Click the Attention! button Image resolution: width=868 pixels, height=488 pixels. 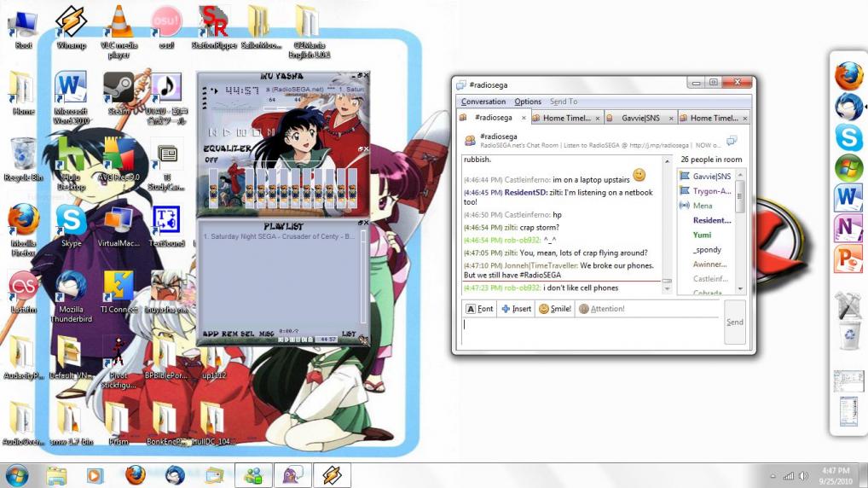point(602,309)
